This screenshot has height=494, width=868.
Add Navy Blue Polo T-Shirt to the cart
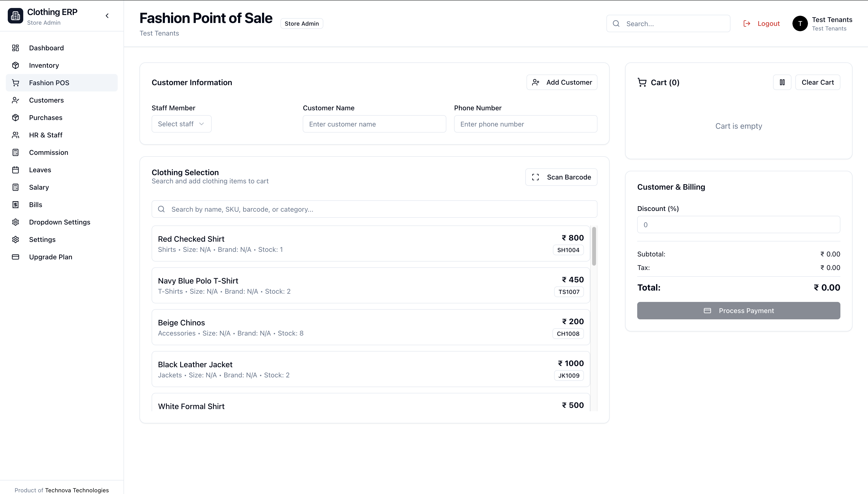[370, 285]
